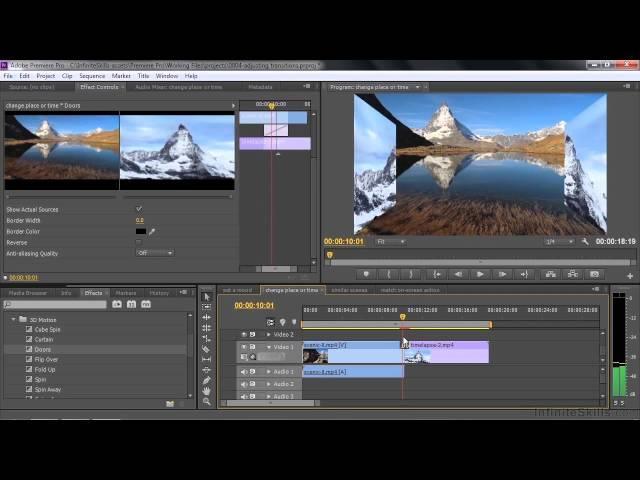Select the Cube Spin transition
The width and height of the screenshot is (640, 480).
coord(47,329)
